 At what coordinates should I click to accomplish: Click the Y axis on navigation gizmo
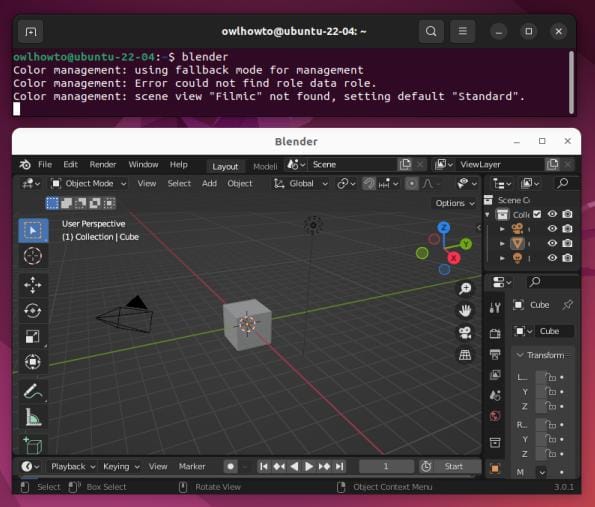(466, 244)
